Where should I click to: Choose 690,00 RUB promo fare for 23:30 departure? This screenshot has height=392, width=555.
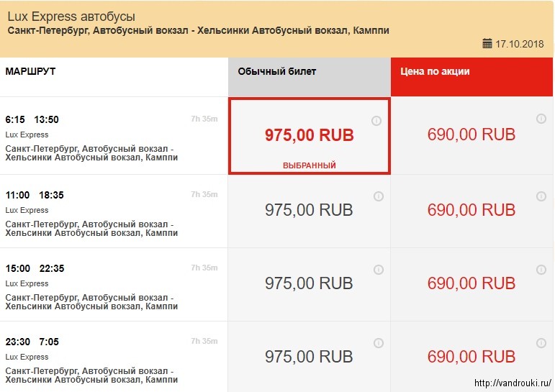471,357
